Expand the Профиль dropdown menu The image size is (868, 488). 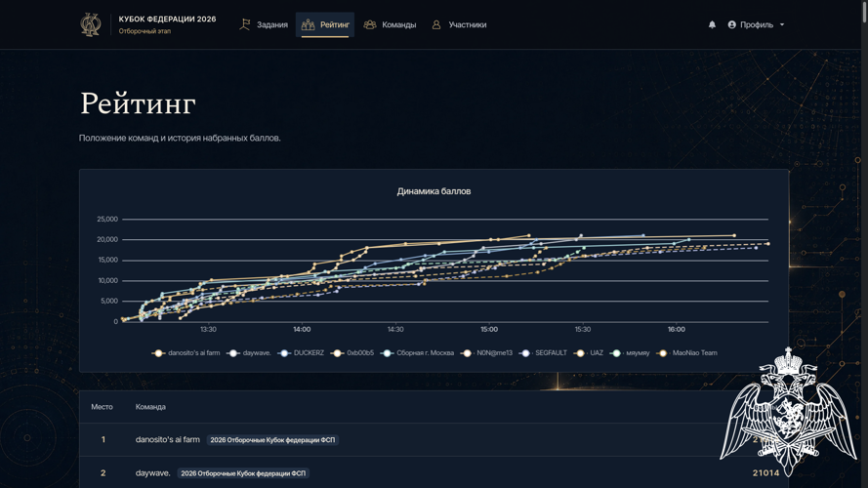click(x=756, y=25)
